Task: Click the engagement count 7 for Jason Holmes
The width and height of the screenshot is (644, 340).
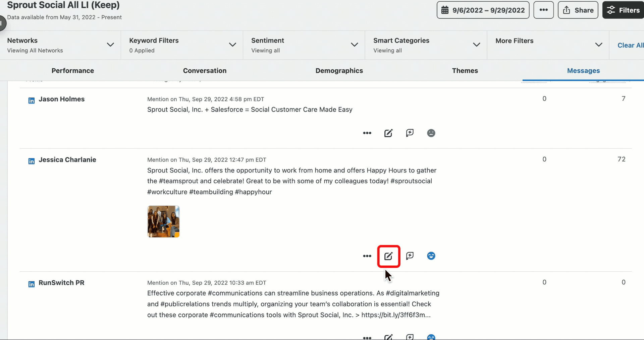Action: tap(624, 98)
